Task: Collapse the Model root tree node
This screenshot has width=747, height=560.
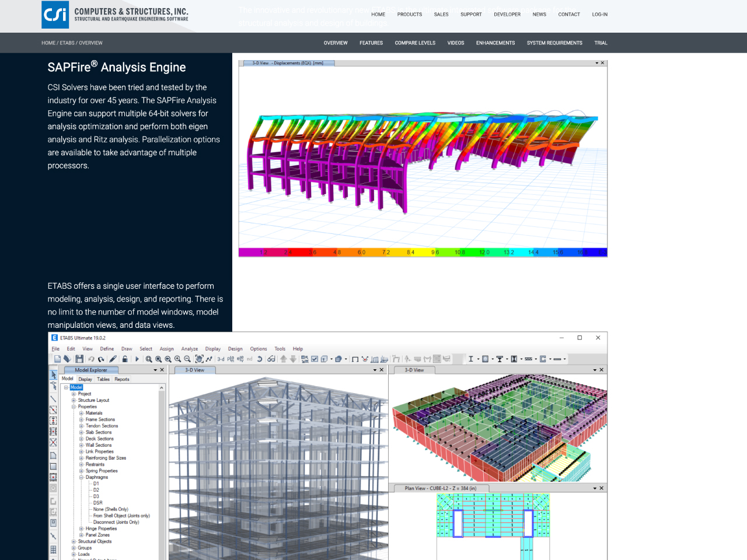Action: (66, 387)
